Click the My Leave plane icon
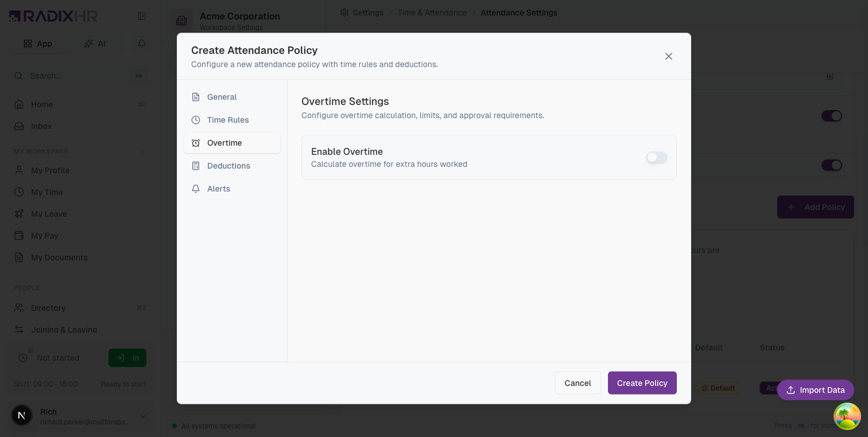The height and width of the screenshot is (437, 868). (19, 214)
